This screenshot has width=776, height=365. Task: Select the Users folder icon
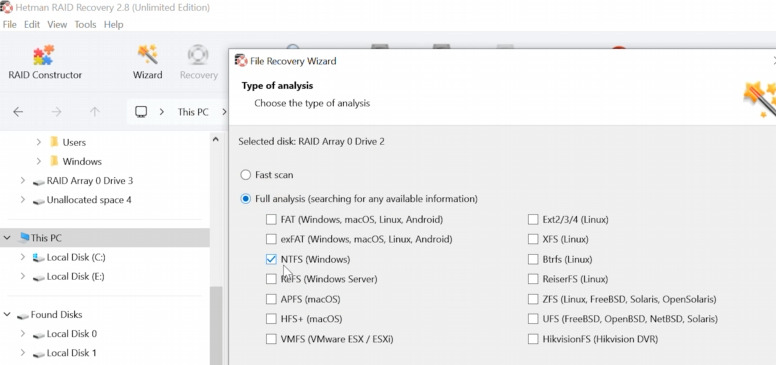(x=54, y=142)
